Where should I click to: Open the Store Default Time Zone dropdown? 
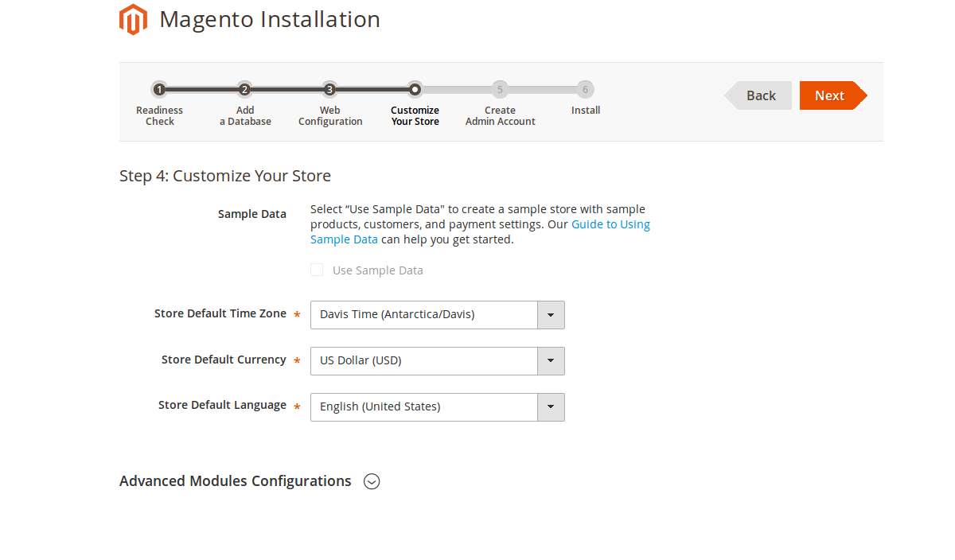[x=438, y=315]
